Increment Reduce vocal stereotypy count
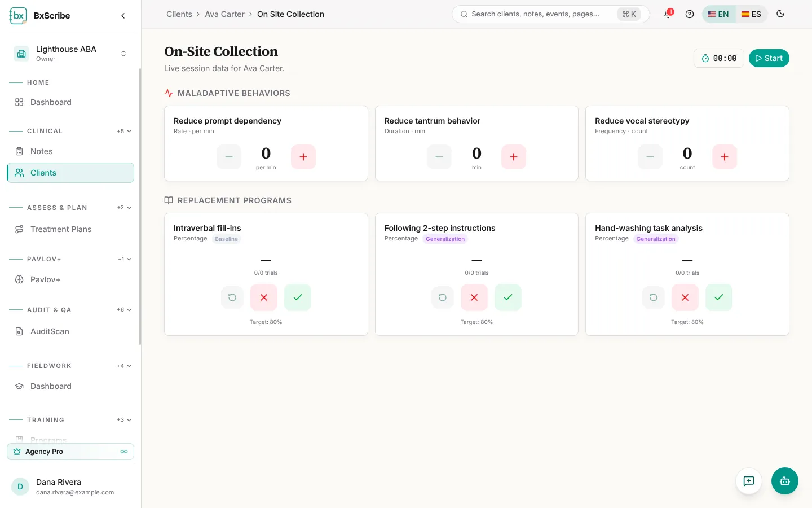The width and height of the screenshot is (812, 508). pos(725,157)
